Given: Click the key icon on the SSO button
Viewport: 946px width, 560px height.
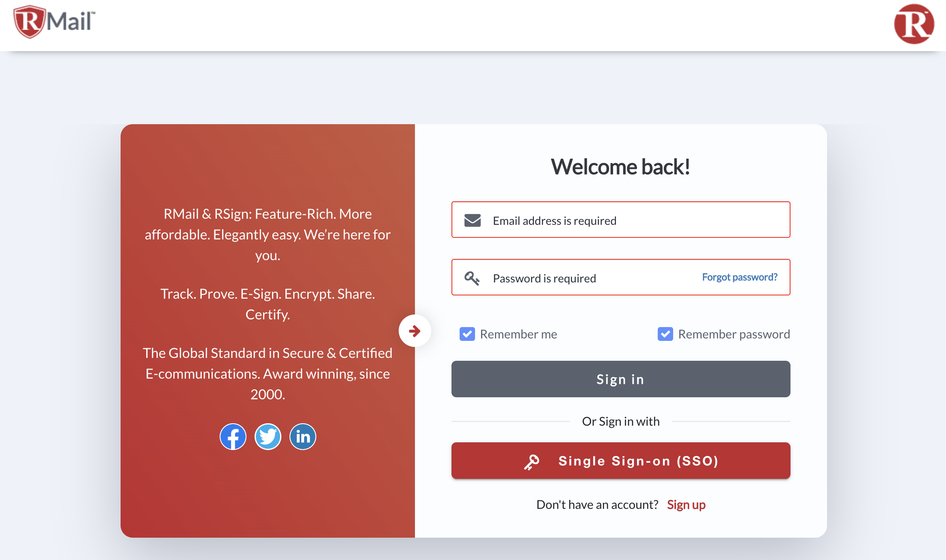Looking at the screenshot, I should pos(531,462).
